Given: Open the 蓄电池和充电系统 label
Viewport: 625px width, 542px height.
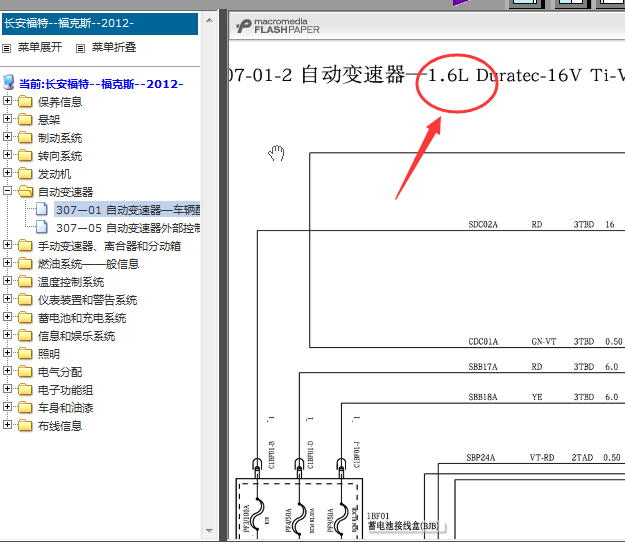Looking at the screenshot, I should pos(82,318).
